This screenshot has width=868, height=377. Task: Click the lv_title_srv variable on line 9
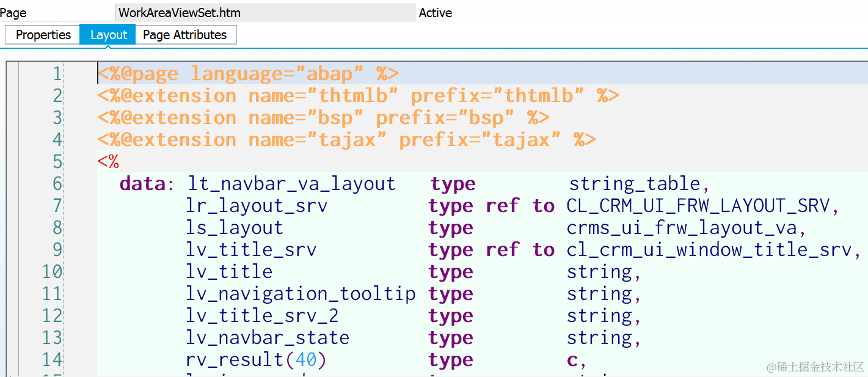point(251,250)
